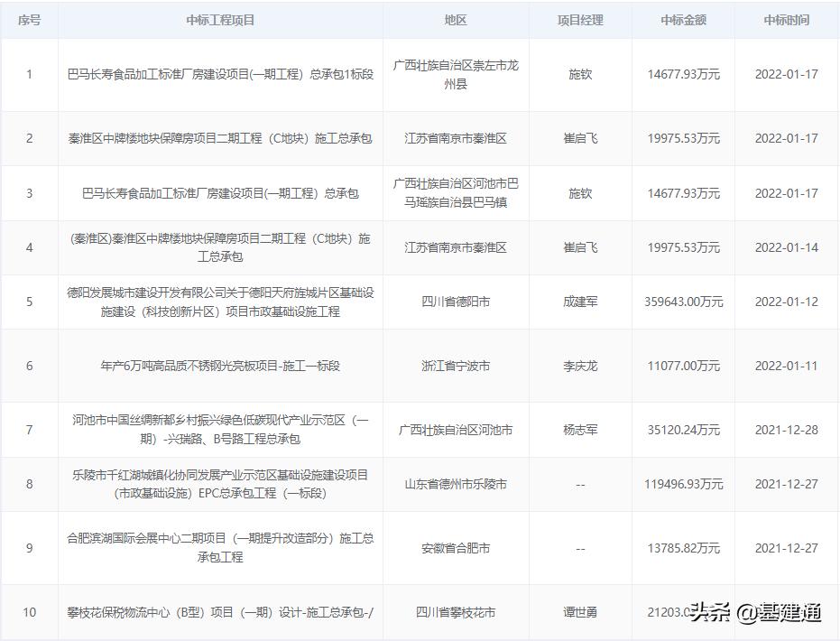Click the 序号 column header

point(30,19)
